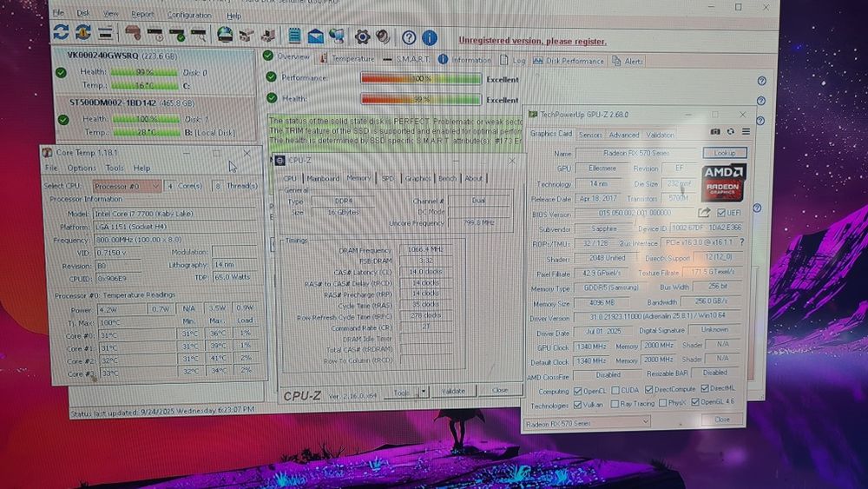The height and width of the screenshot is (489, 868).
Task: Select the VK000240GWSRQ disk entry
Action: coord(154,71)
